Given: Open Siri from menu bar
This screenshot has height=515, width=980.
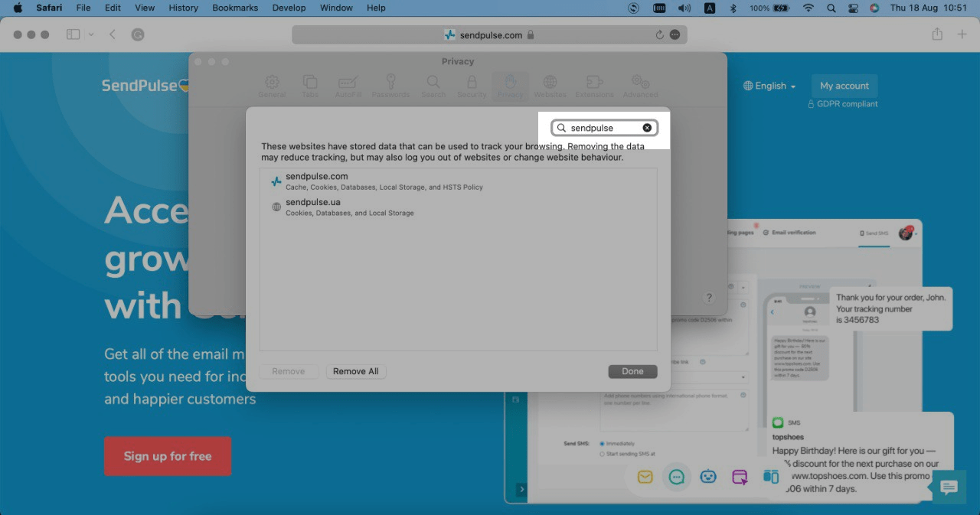Looking at the screenshot, I should tap(874, 8).
